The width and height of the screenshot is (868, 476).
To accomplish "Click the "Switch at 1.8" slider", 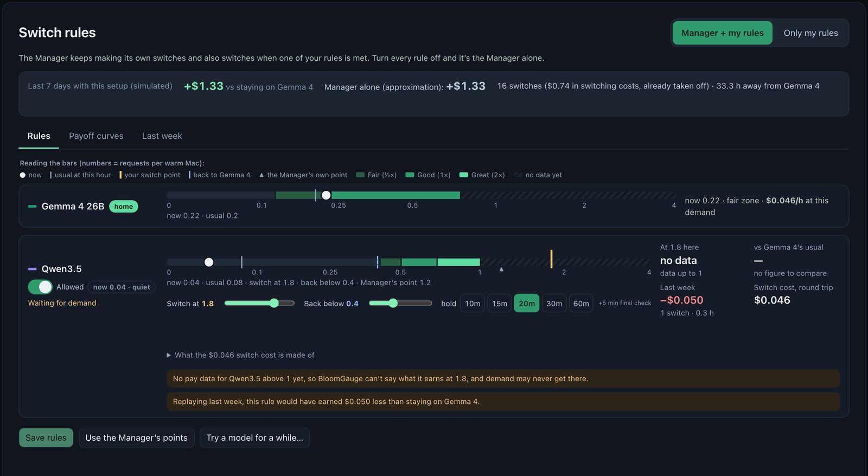I will point(259,303).
